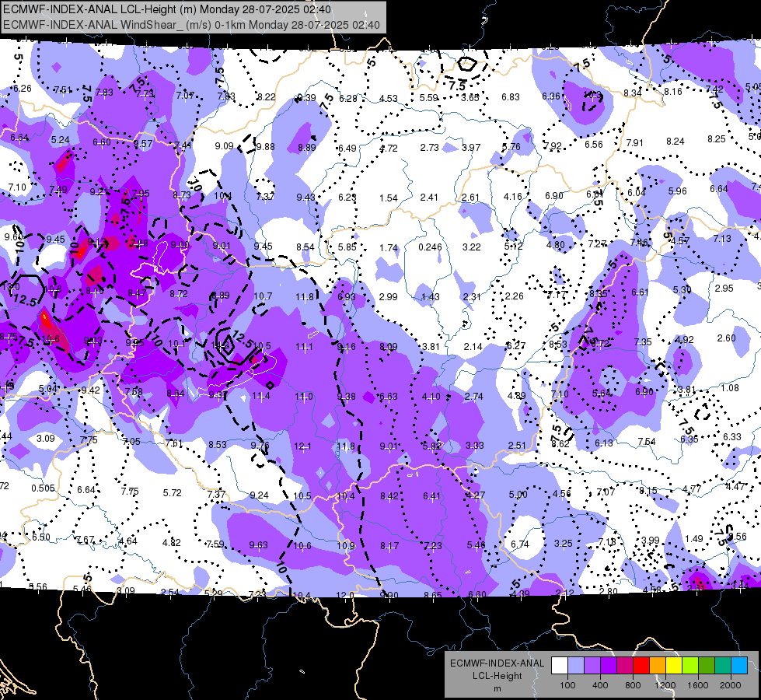761x700 pixels.
Task: Pick the lime green legend swatch
Action: tap(690, 666)
